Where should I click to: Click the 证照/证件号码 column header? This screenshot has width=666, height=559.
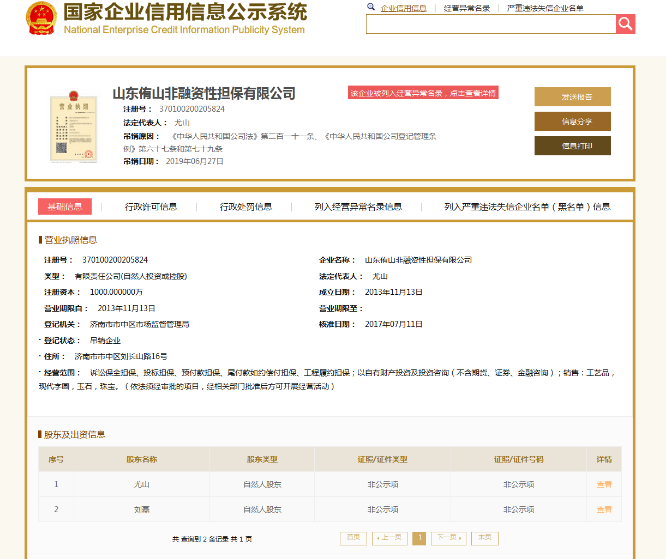point(518,460)
